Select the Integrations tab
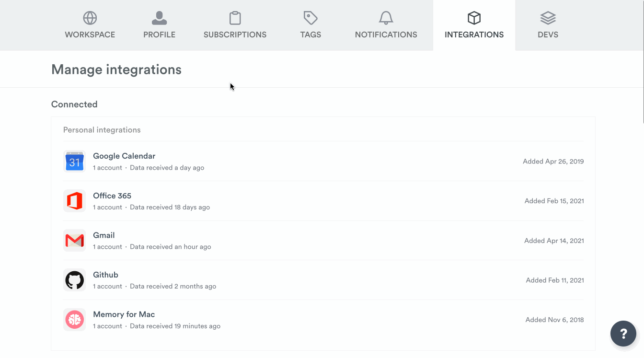This screenshot has height=358, width=644. coord(474,25)
